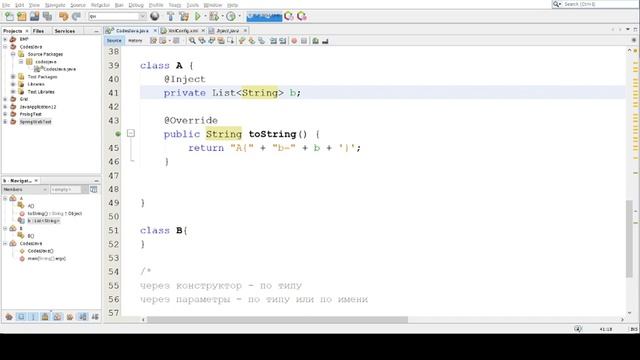The height and width of the screenshot is (360, 640).
Task: Click the New File toolbar icon
Action: point(9,16)
